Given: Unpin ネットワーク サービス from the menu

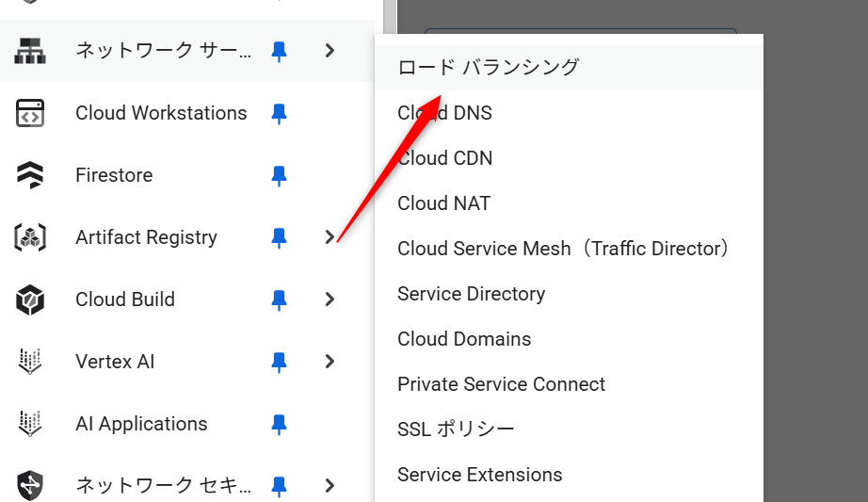Looking at the screenshot, I should (279, 52).
